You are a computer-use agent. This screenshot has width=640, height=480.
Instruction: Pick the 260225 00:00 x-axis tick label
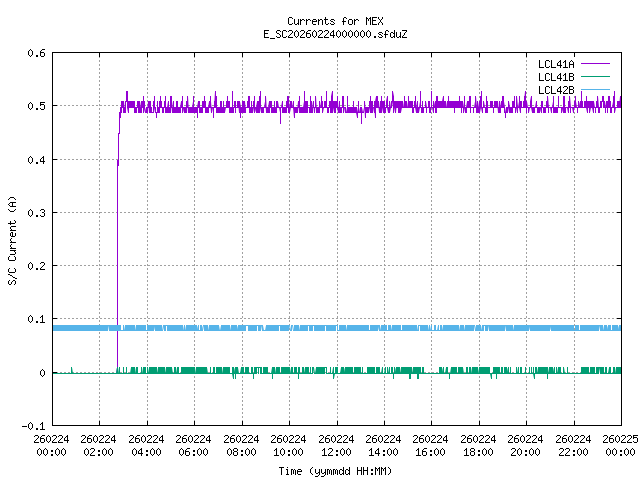pyautogui.click(x=621, y=445)
